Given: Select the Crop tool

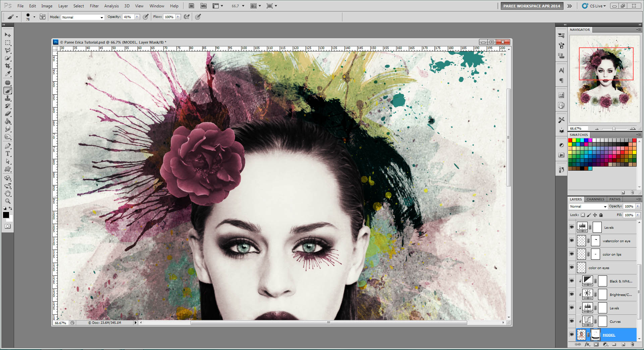Looking at the screenshot, I should (x=8, y=66).
